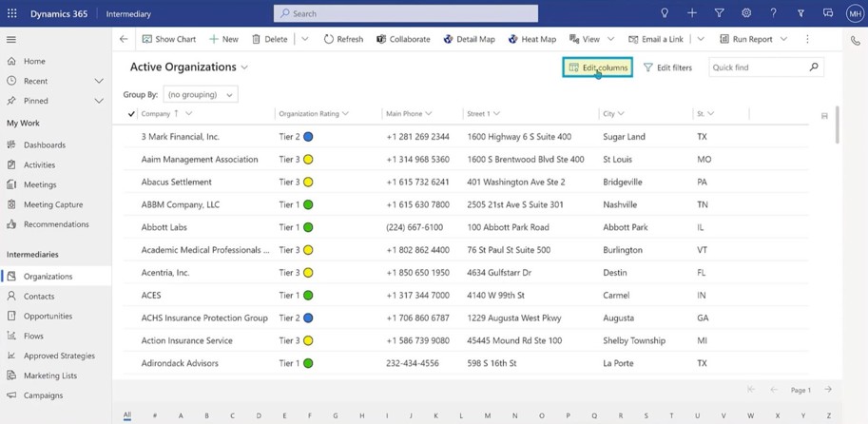The width and height of the screenshot is (868, 424).
Task: Open the phone dialer icon
Action: [856, 40]
